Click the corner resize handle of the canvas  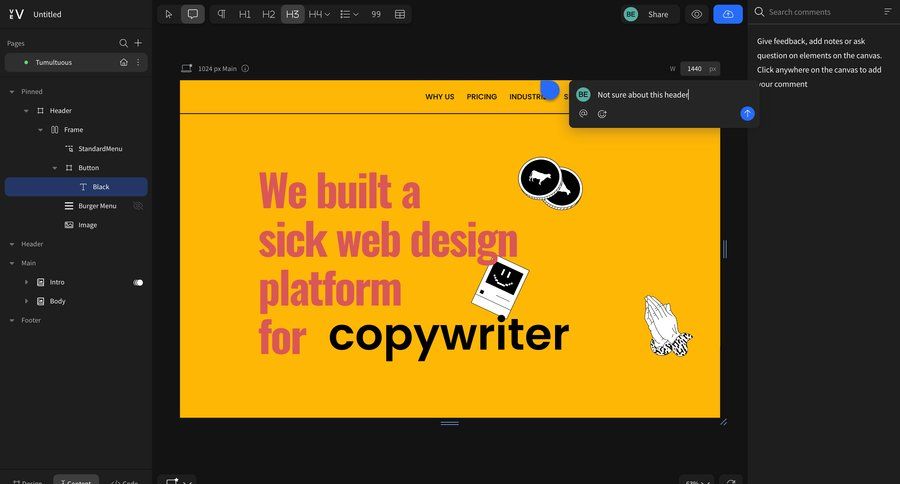pos(723,423)
